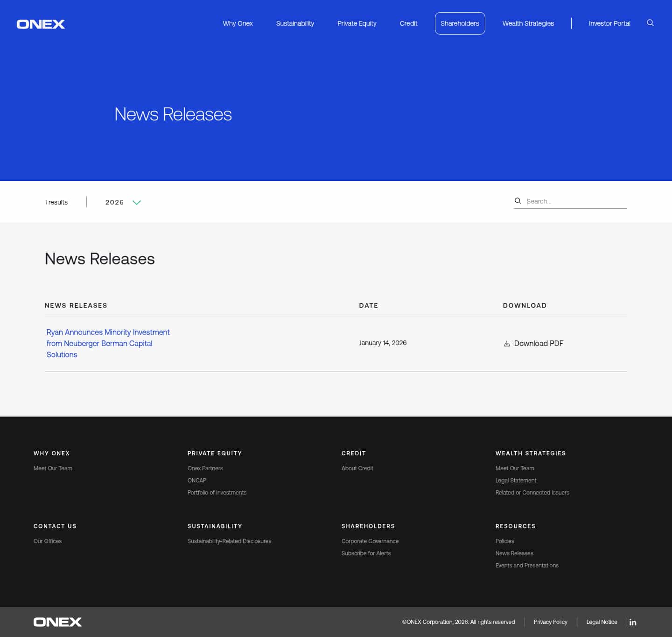Open the Private Equity menu item
The image size is (672, 637).
(x=357, y=23)
